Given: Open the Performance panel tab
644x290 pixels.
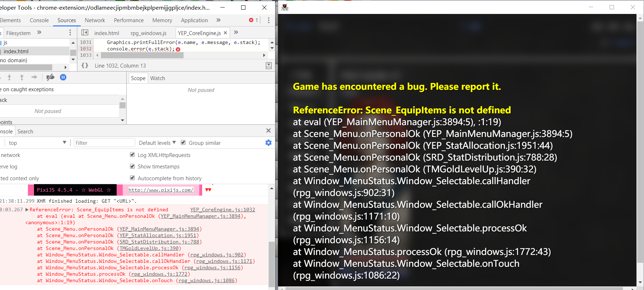Looking at the screenshot, I should (129, 20).
